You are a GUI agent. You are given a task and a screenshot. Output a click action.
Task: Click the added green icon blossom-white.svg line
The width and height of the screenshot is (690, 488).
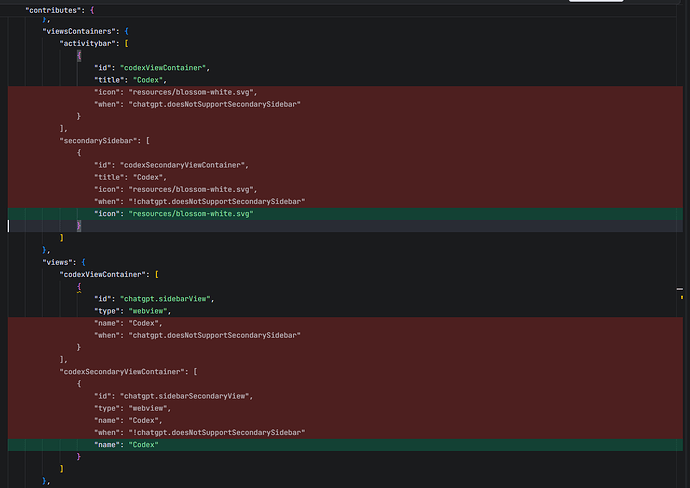tap(345, 214)
